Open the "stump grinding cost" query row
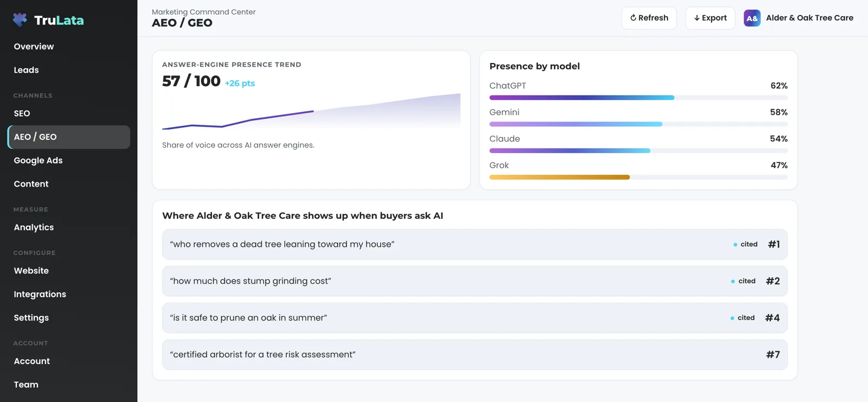This screenshot has width=868, height=402. pos(475,281)
